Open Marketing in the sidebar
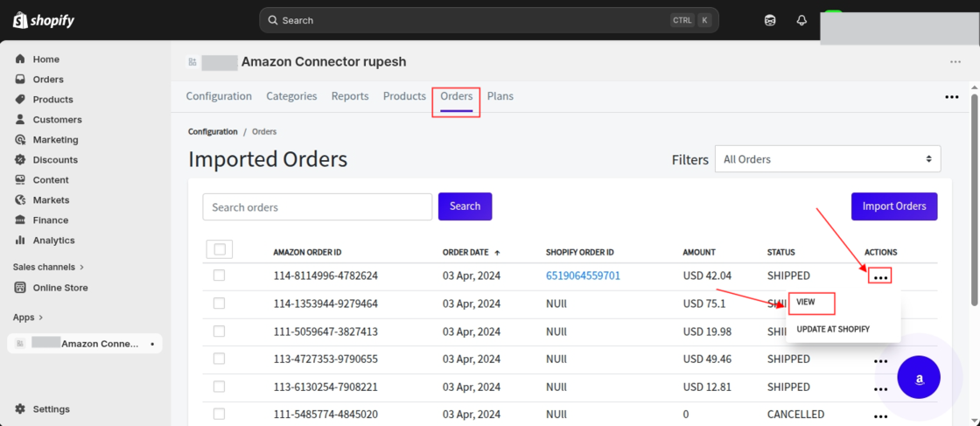Viewport: 980px width, 426px height. click(55, 140)
